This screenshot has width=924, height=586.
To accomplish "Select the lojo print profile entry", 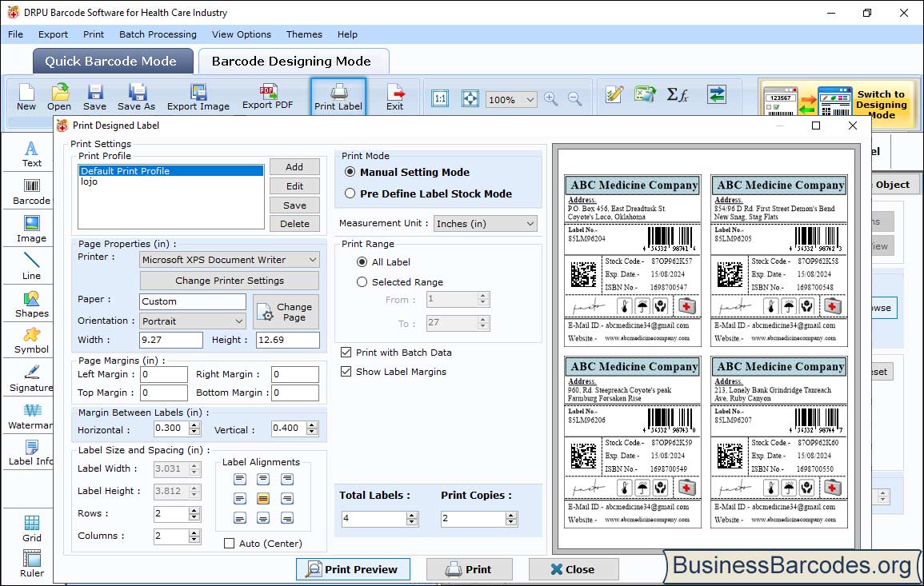I will pos(171,181).
